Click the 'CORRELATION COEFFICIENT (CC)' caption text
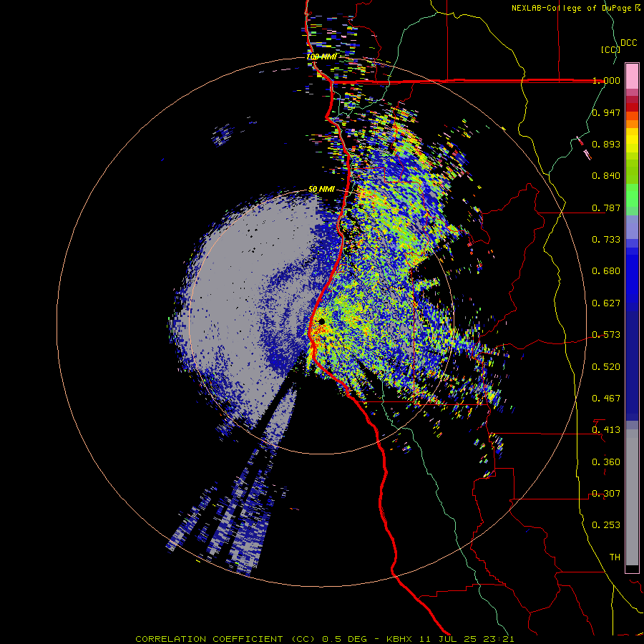 point(225,639)
